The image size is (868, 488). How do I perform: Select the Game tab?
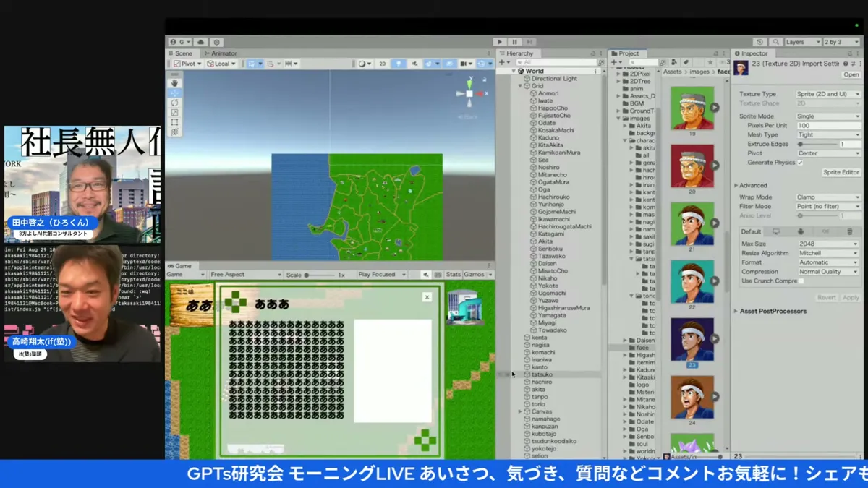[x=180, y=266]
